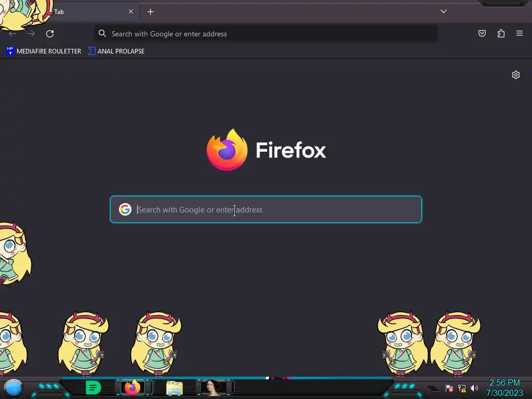Open the MEDIAFIRE ROULETTER bookmark
The height and width of the screenshot is (399, 532).
[44, 51]
